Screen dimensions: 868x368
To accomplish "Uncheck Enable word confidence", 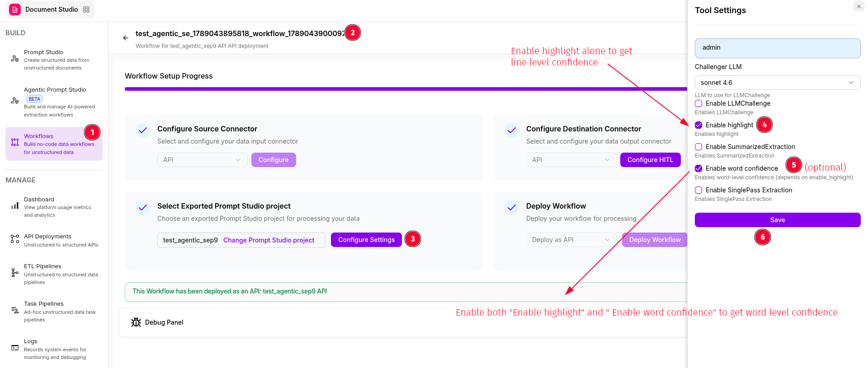I will pos(698,168).
